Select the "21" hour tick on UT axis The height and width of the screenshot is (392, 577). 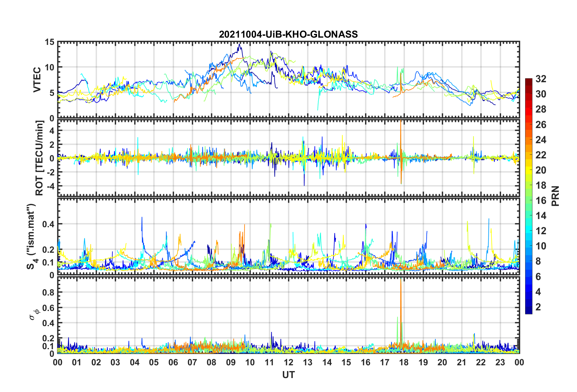click(x=461, y=362)
